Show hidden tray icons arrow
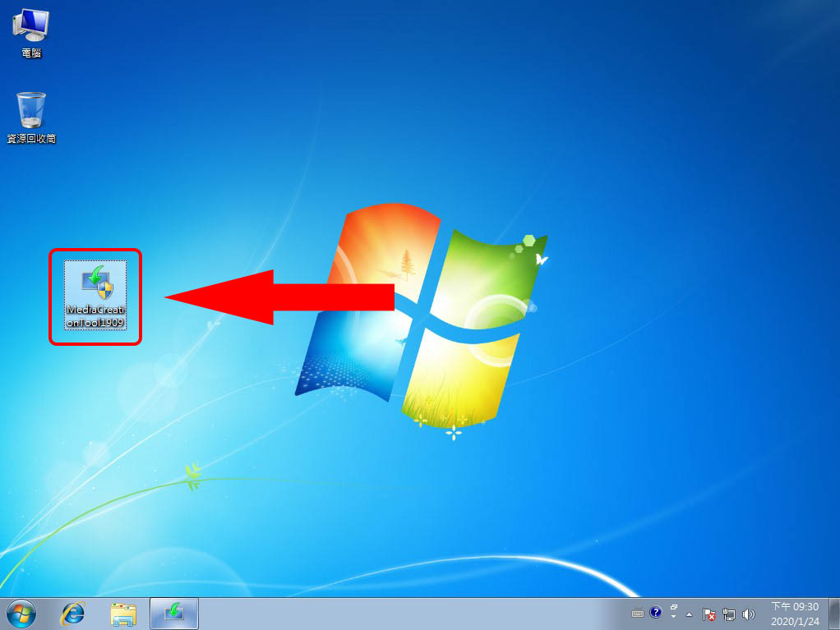Image resolution: width=840 pixels, height=630 pixels. coord(690,614)
